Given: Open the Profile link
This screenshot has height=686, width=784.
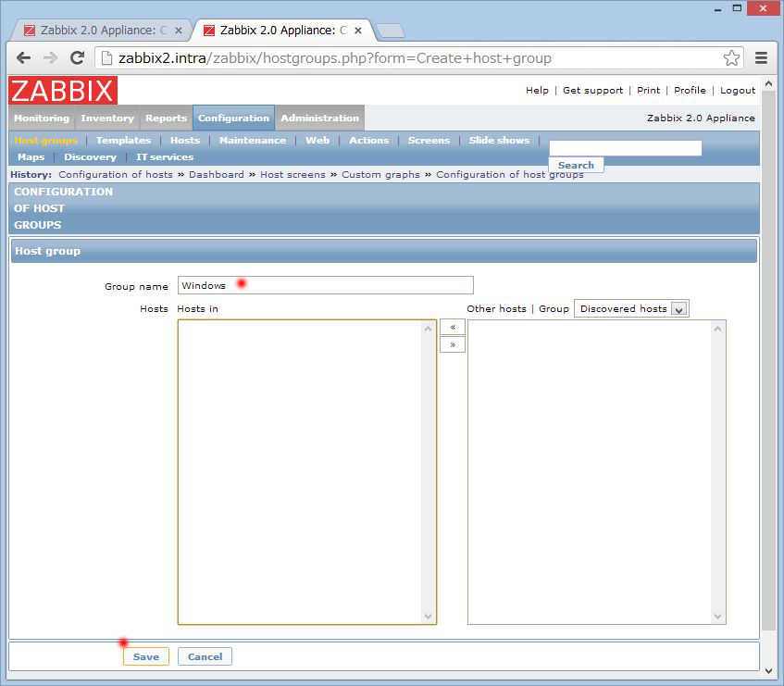Looking at the screenshot, I should (x=690, y=91).
